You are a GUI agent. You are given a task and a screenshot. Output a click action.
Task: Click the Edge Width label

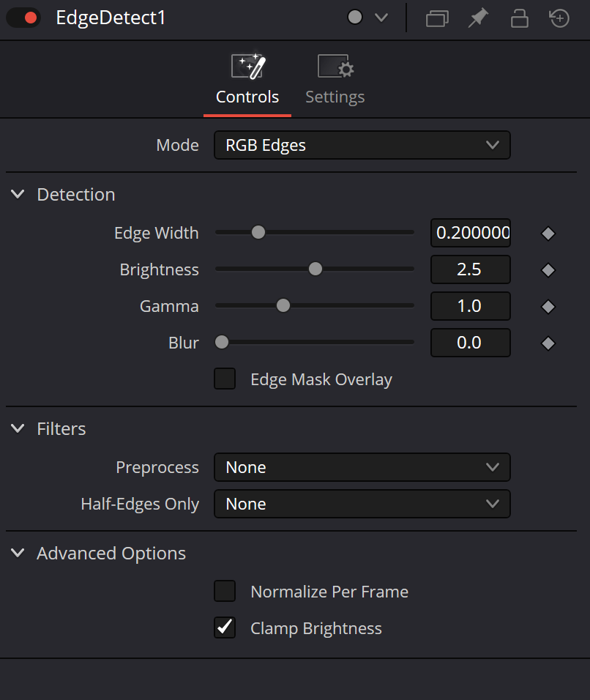pyautogui.click(x=156, y=233)
